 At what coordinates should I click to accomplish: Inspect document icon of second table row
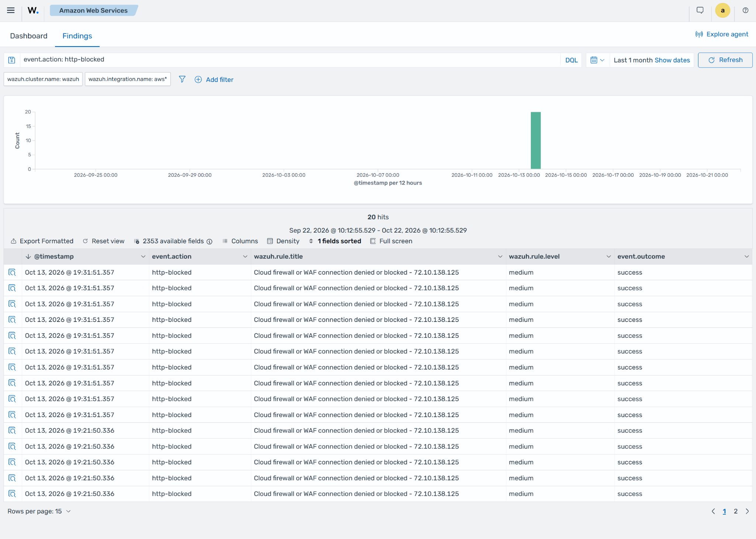click(x=12, y=288)
